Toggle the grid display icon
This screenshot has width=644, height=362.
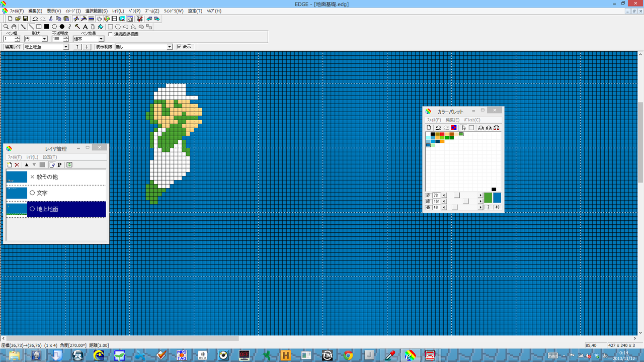pyautogui.click(x=139, y=19)
